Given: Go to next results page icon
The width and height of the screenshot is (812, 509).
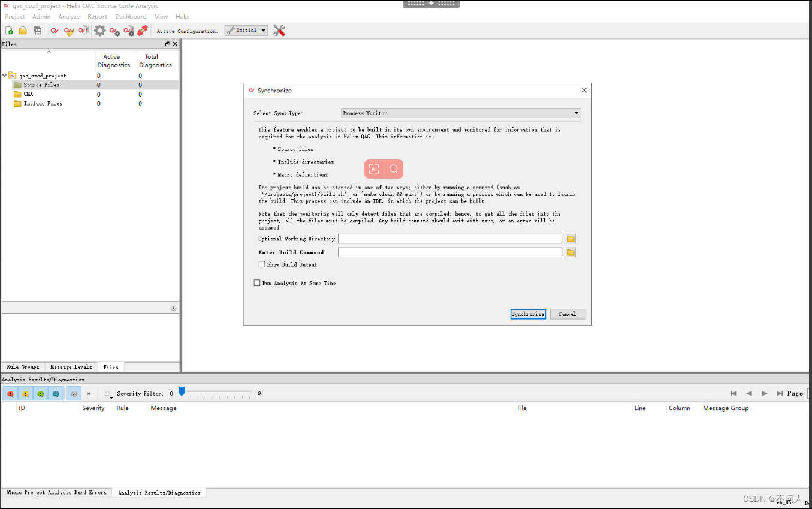Looking at the screenshot, I should (765, 393).
